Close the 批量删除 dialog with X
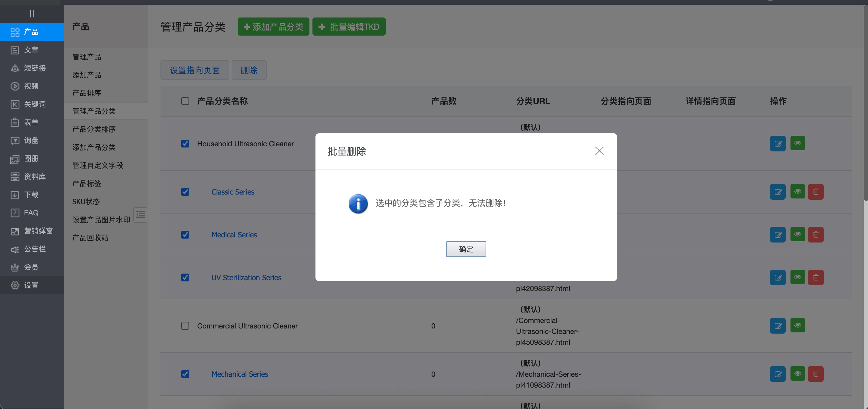The image size is (868, 409). [599, 151]
